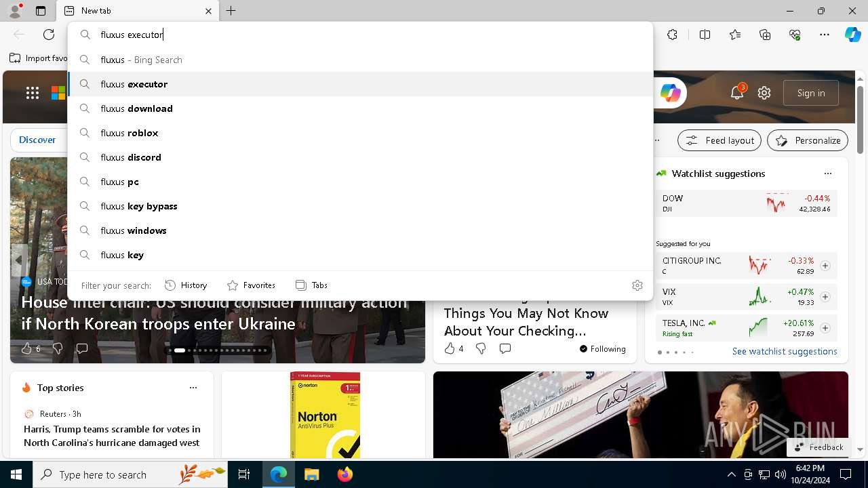Like the Checking article with 4 likes

(x=454, y=348)
